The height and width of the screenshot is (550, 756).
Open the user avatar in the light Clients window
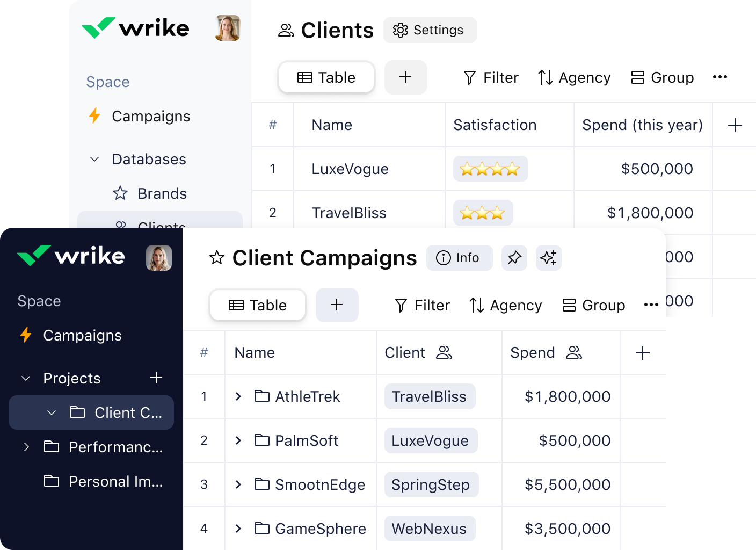point(228,28)
